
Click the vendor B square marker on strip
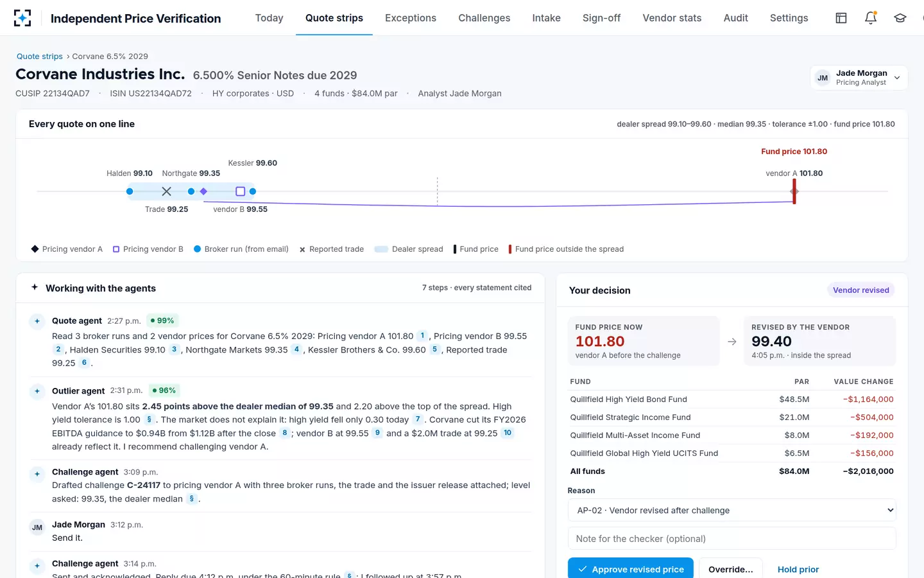[x=241, y=191]
